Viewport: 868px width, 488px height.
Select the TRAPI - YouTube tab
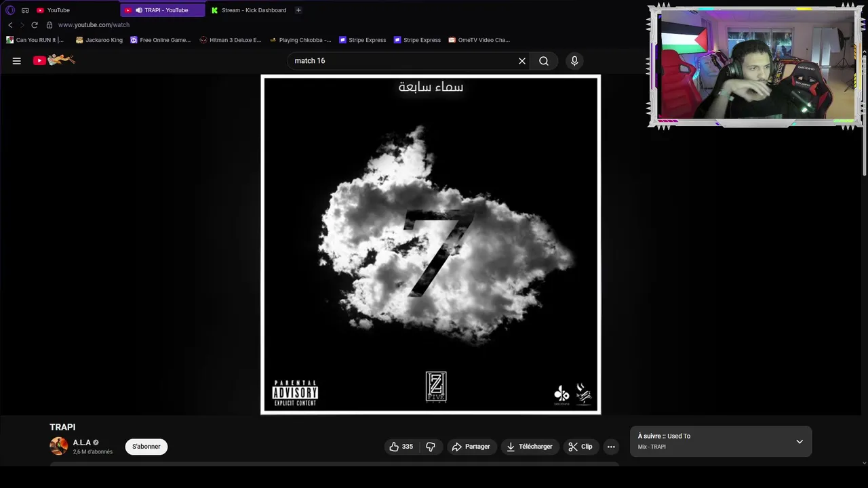163,10
